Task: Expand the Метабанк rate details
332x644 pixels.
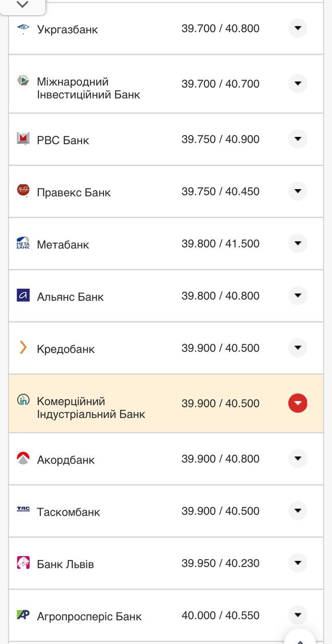Action: pyautogui.click(x=298, y=243)
